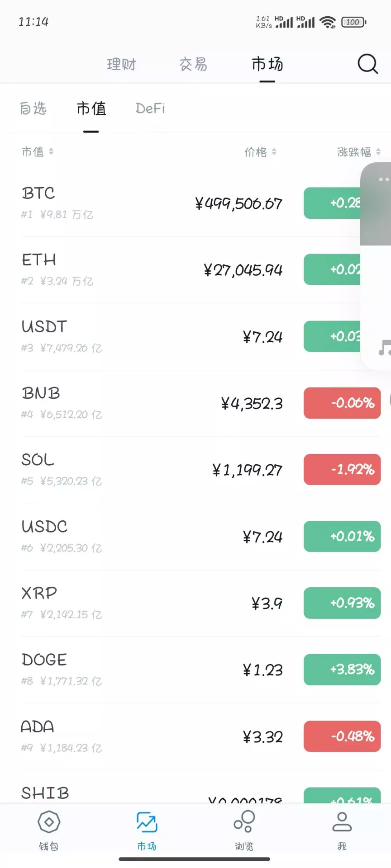Sort list by 涨跌幅 column arrows

[378, 152]
